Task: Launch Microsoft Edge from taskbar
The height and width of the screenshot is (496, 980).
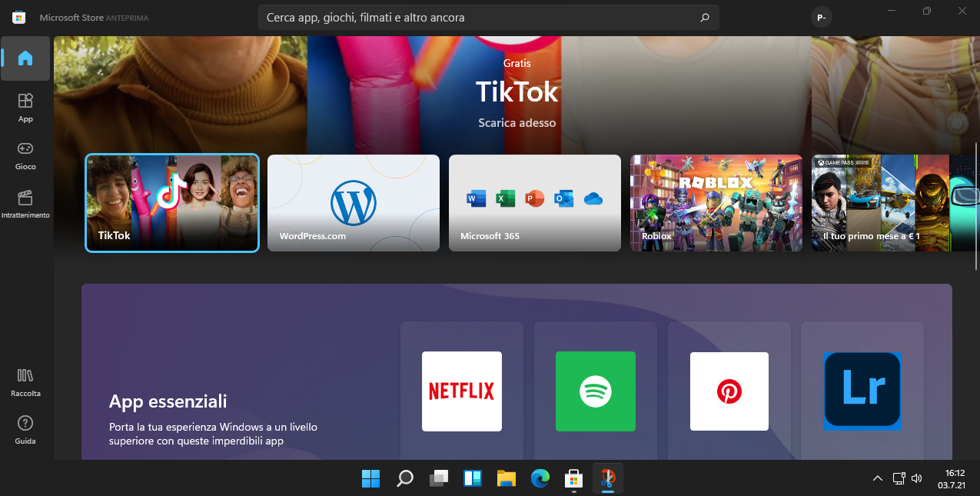Action: point(540,478)
